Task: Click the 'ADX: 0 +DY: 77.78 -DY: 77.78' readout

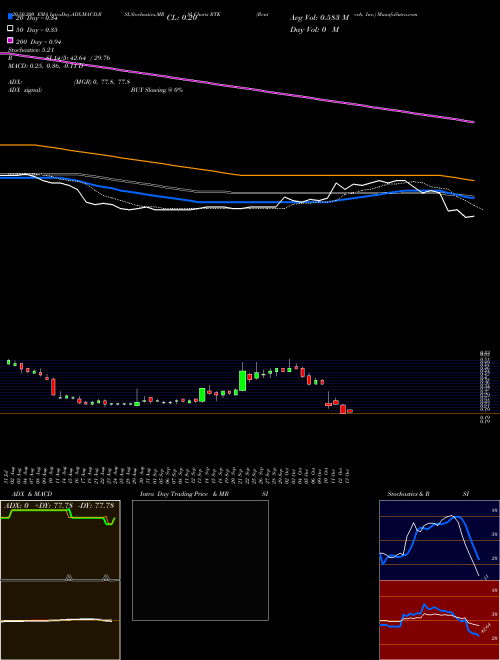Action: coord(59,505)
